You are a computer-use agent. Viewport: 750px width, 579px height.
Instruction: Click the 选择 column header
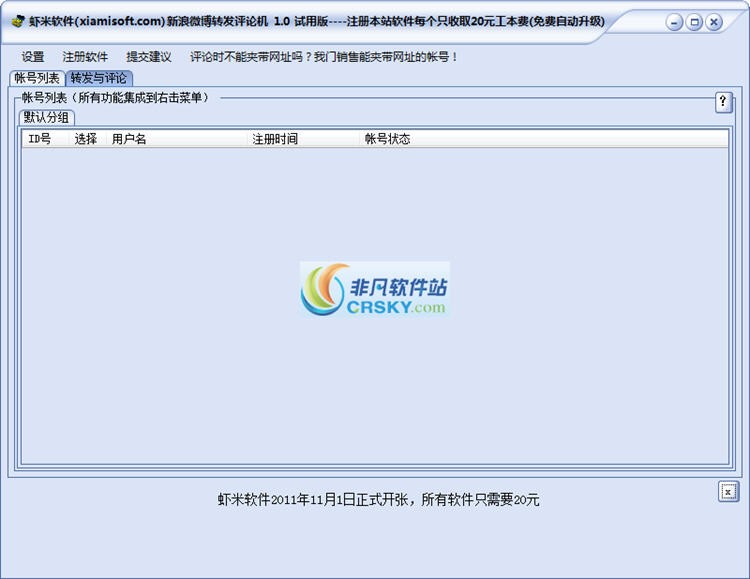(x=88, y=139)
